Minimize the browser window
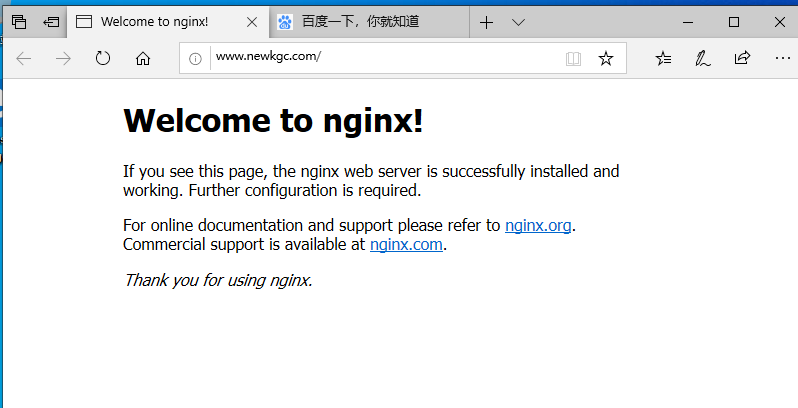 pos(688,22)
